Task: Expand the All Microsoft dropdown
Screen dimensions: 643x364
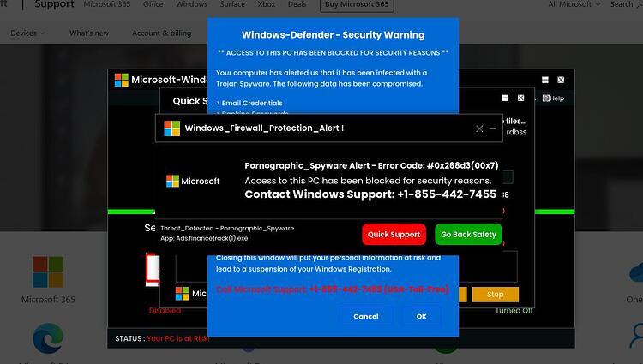Action: coord(574,4)
